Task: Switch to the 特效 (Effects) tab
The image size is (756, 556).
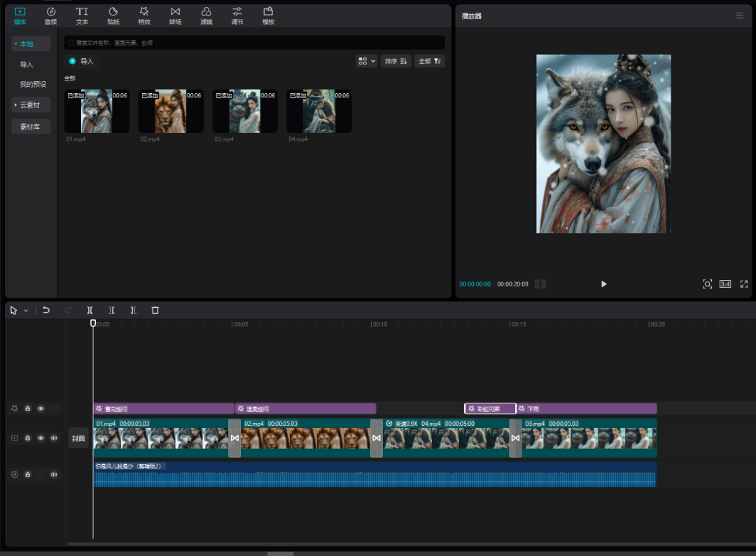Action: [x=144, y=15]
